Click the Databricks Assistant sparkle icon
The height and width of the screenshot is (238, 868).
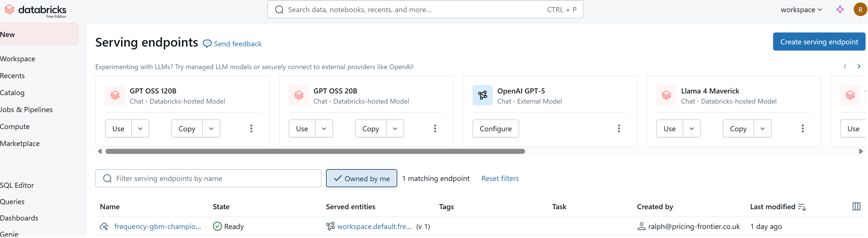pyautogui.click(x=840, y=10)
